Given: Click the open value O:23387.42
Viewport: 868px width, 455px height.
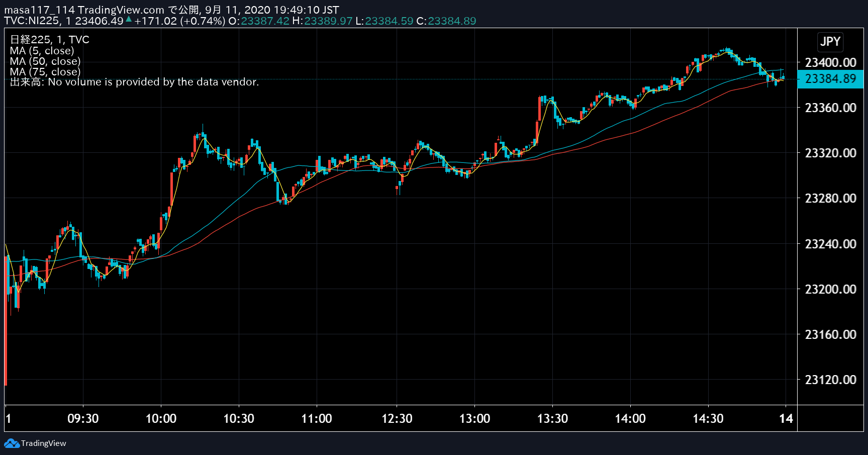Looking at the screenshot, I should (259, 21).
